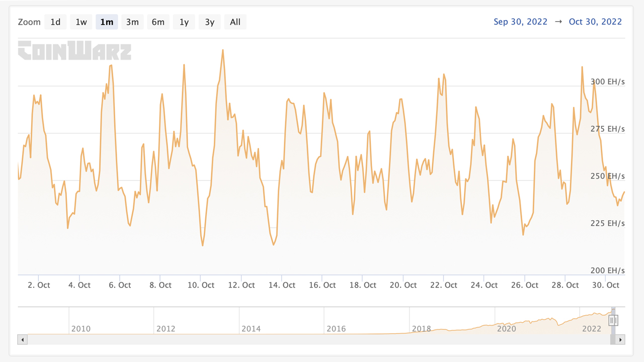Zoom chart to 3y

click(210, 22)
